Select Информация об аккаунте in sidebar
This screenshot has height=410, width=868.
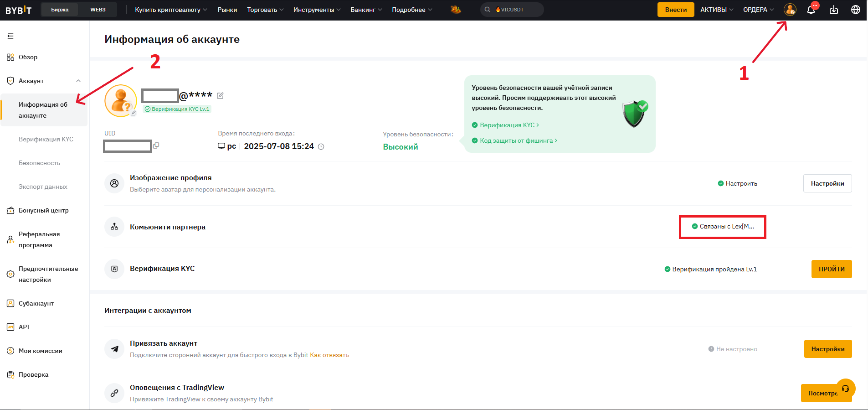(44, 110)
